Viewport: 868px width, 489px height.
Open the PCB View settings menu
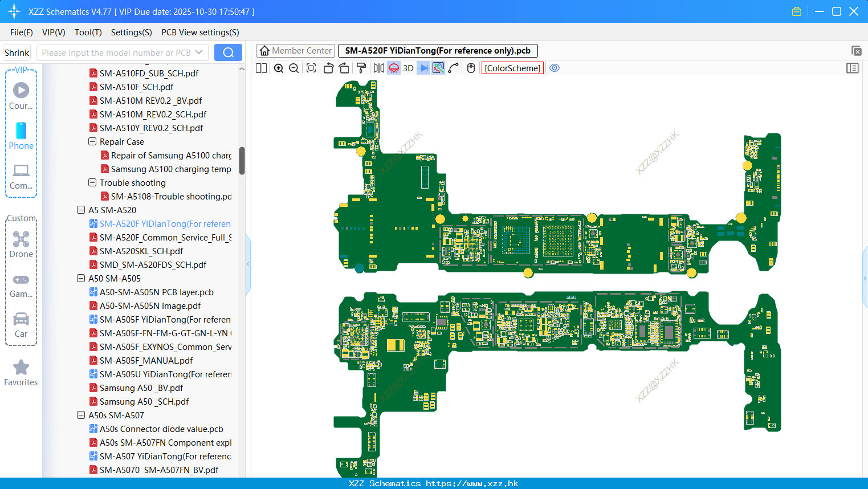[199, 32]
